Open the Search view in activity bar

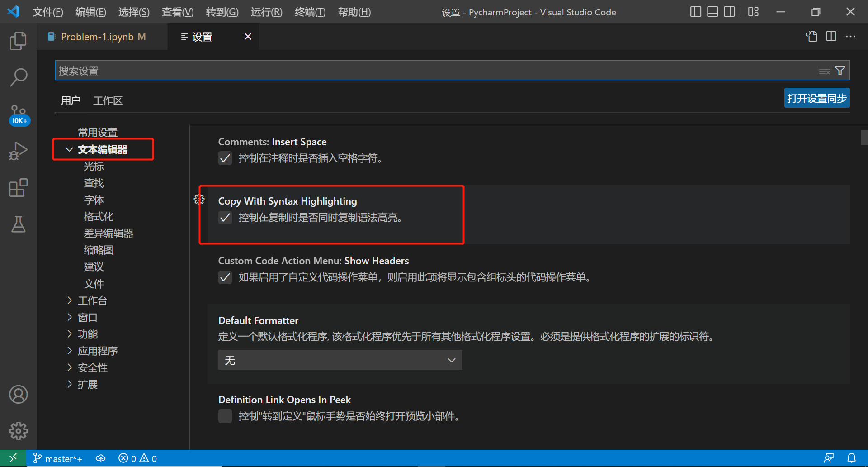18,77
